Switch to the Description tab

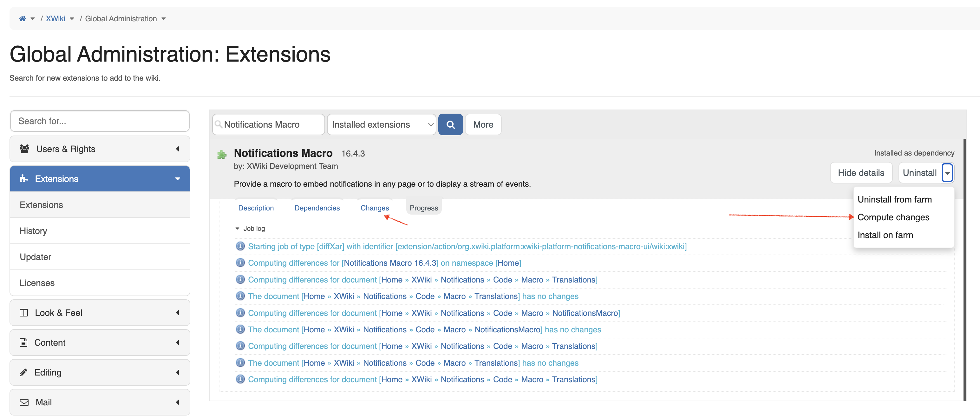[x=256, y=208]
